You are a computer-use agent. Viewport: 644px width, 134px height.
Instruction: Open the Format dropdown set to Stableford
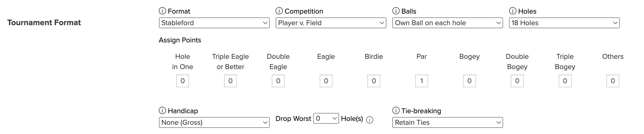[214, 23]
